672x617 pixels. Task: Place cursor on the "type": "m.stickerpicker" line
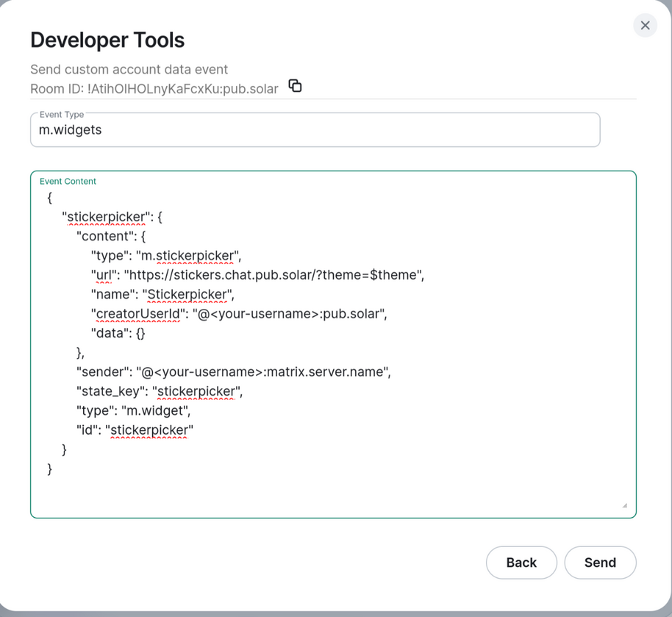click(166, 256)
